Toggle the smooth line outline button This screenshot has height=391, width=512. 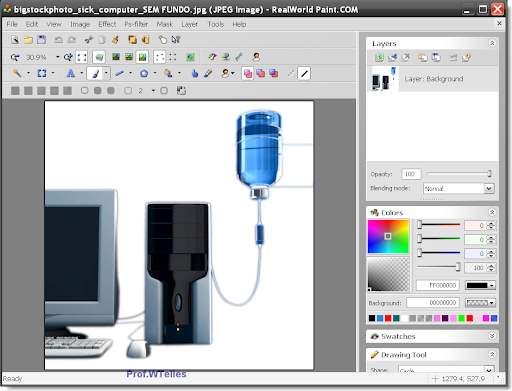coord(304,73)
